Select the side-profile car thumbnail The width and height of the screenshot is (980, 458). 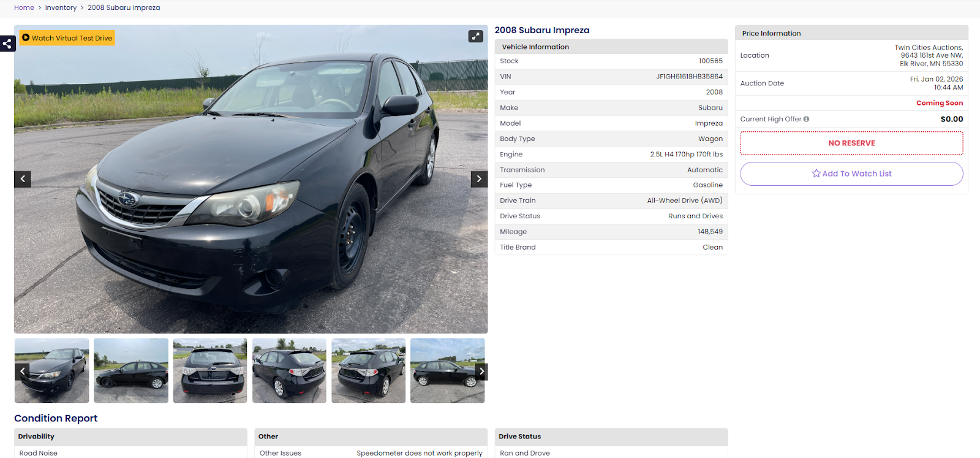131,370
